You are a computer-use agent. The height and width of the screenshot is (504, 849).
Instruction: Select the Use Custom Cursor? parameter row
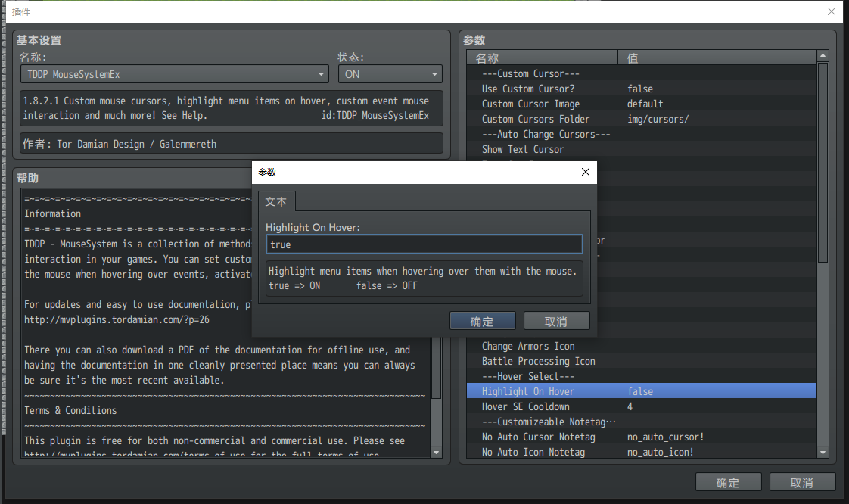point(642,89)
